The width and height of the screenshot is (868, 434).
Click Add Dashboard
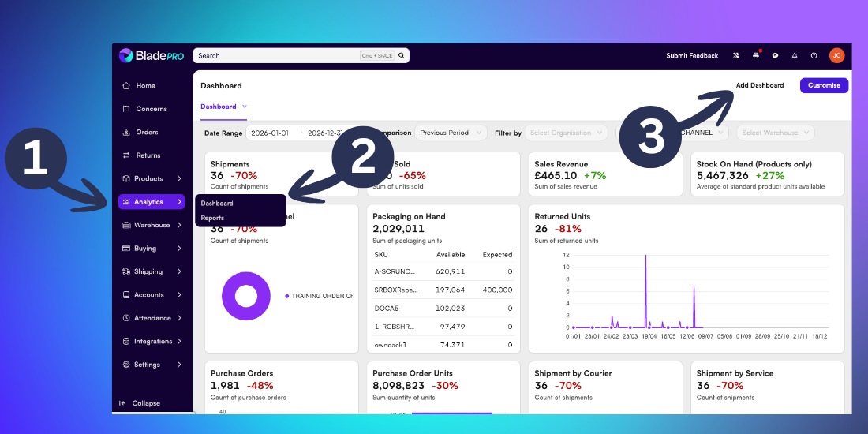click(759, 85)
